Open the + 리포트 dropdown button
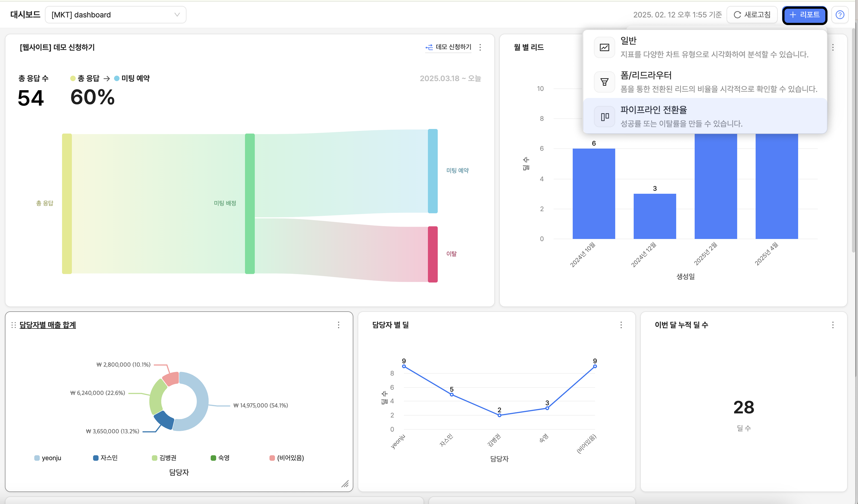This screenshot has height=504, width=858. tap(804, 15)
